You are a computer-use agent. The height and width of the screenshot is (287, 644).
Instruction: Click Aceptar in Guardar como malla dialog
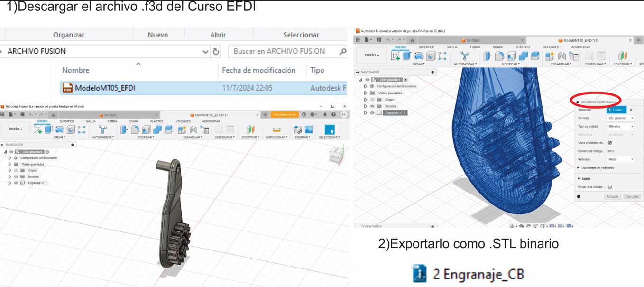pos(612,196)
